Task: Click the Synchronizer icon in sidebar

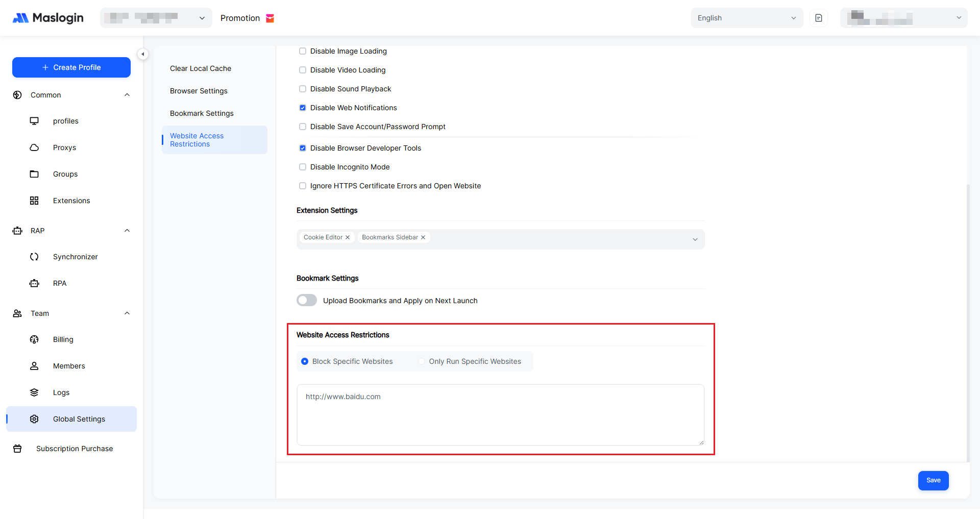Action: 34,257
